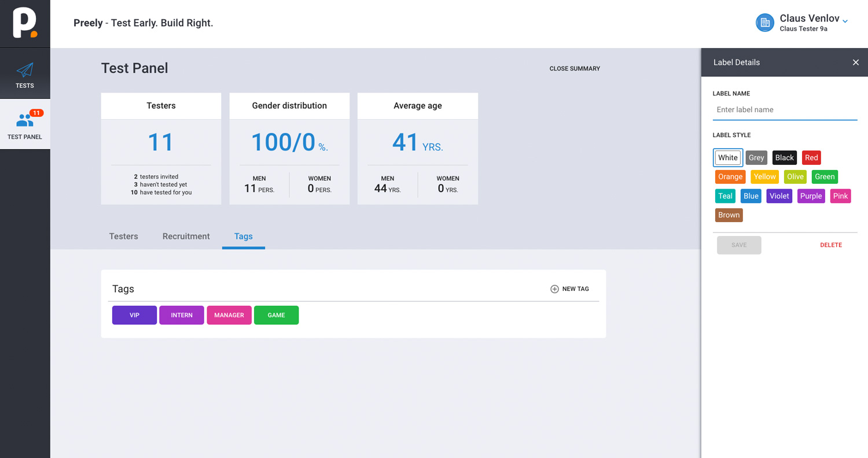Viewport: 868px width, 458px height.
Task: Close the Label Details panel
Action: [x=856, y=62]
